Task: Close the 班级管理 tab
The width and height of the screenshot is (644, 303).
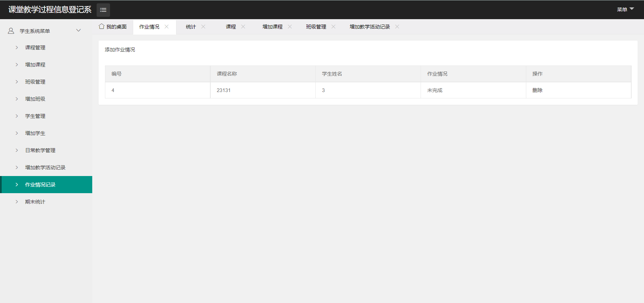Action: click(x=333, y=27)
